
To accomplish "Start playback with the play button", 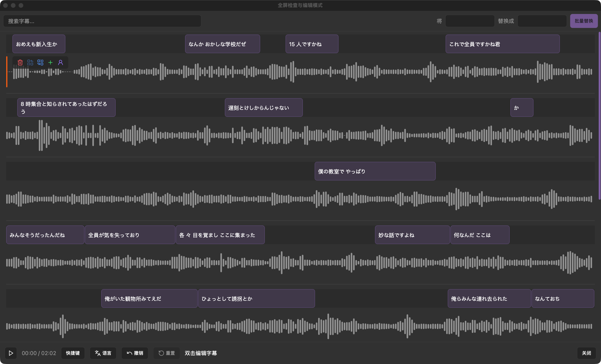I will coord(11,353).
